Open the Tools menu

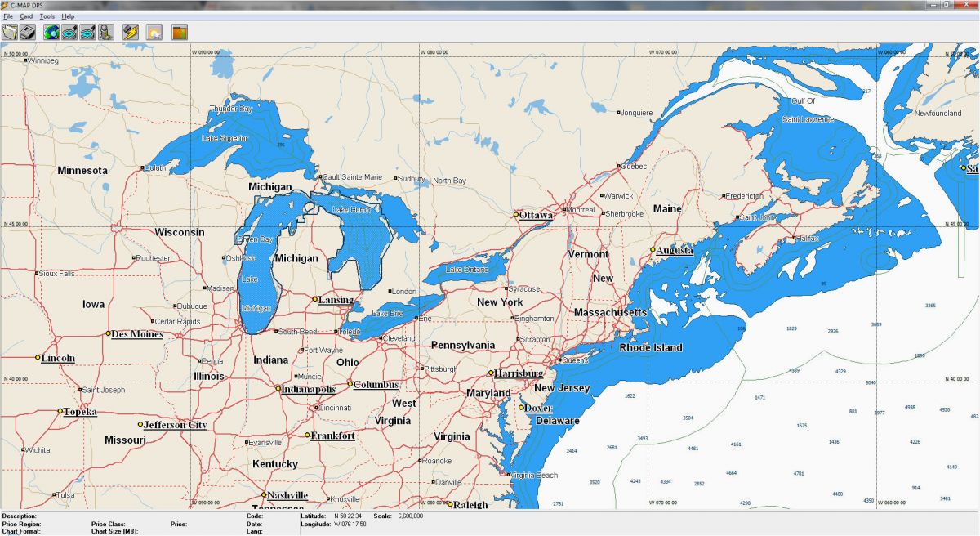click(x=47, y=16)
